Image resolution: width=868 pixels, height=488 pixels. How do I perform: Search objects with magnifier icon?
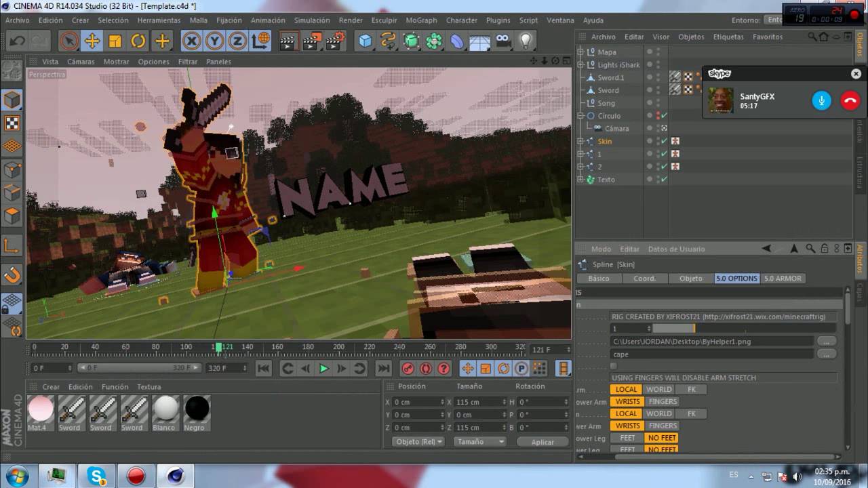pos(811,37)
